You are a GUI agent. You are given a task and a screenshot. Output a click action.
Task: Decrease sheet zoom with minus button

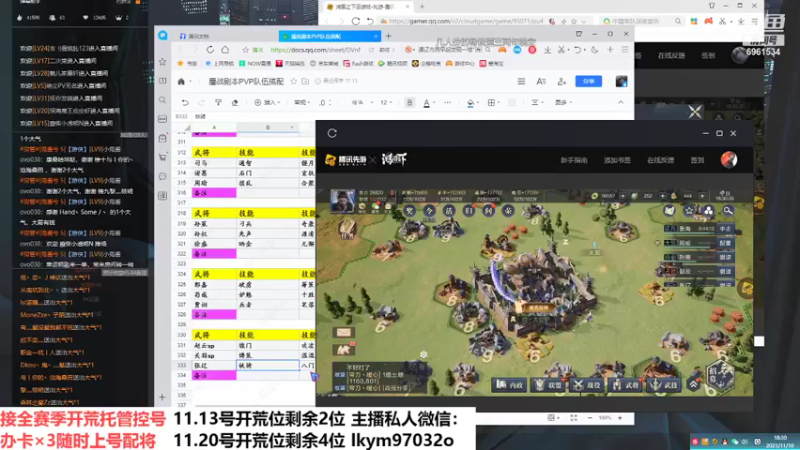click(590, 418)
